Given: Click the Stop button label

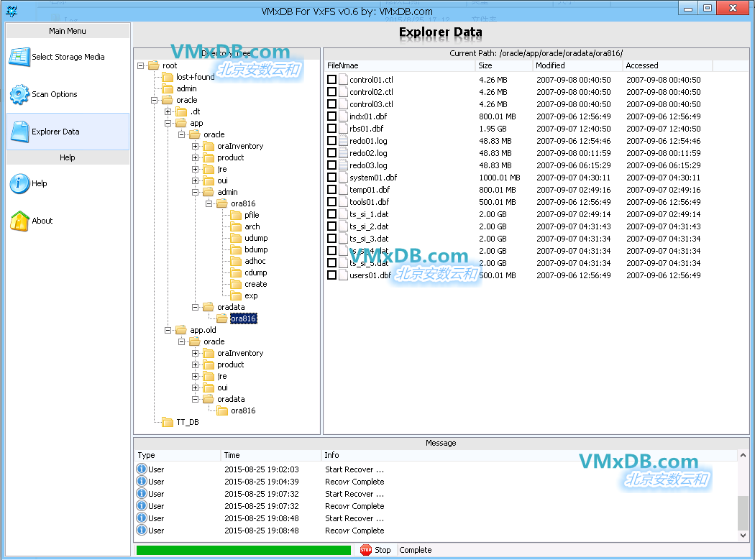Looking at the screenshot, I should (x=383, y=550).
